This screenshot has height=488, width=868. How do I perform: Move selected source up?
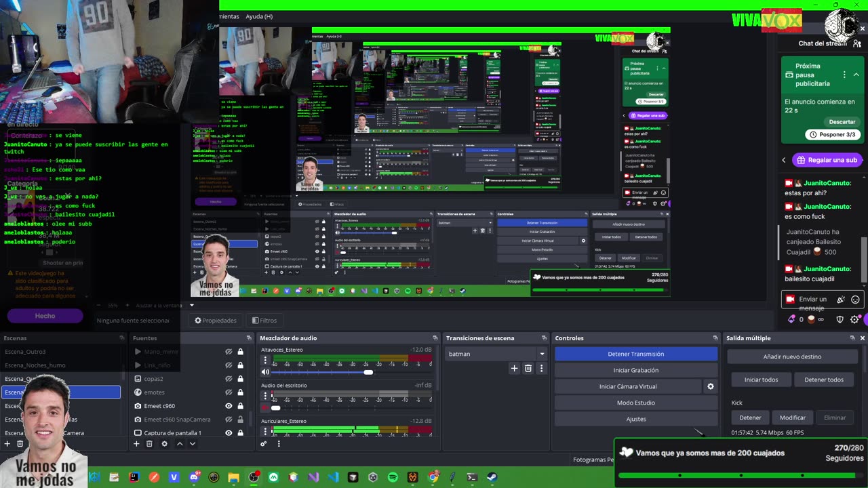pos(180,444)
